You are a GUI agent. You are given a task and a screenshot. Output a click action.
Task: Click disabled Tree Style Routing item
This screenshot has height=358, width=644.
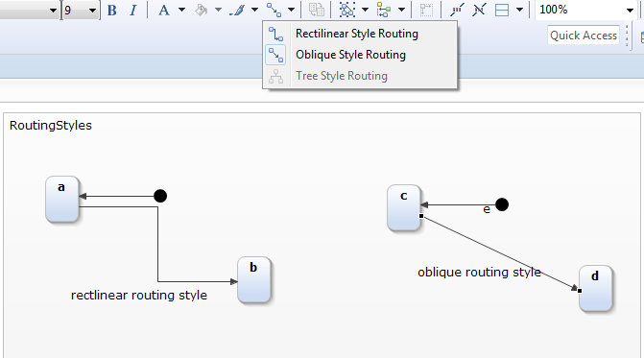click(360, 76)
